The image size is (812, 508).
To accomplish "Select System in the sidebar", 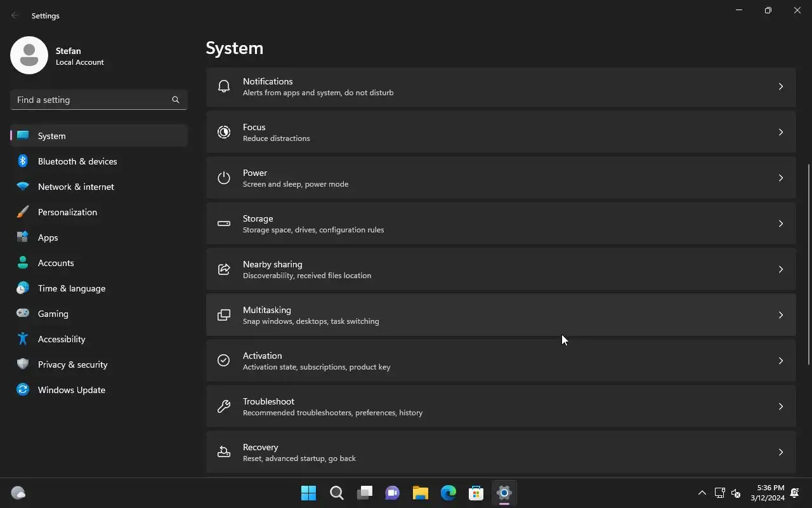I will pyautogui.click(x=99, y=136).
